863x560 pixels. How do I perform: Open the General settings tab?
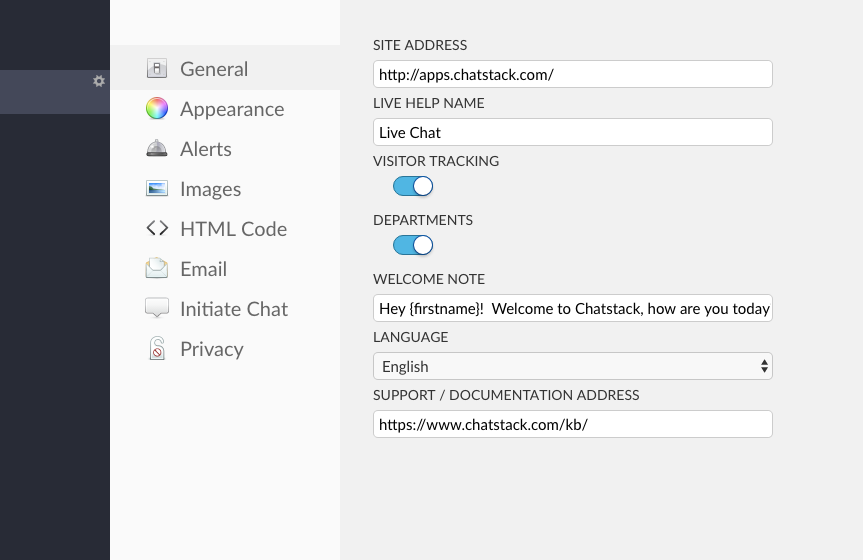225,68
